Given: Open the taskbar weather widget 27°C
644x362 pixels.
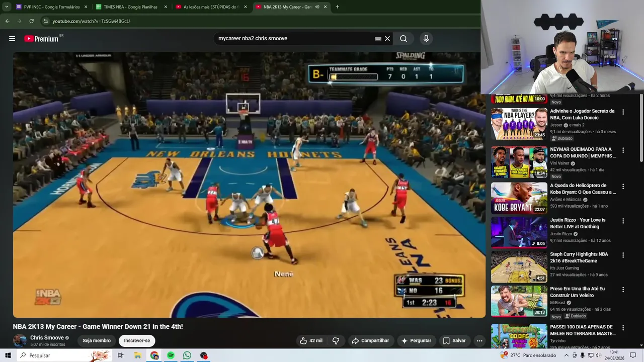Looking at the screenshot, I should (x=529, y=355).
